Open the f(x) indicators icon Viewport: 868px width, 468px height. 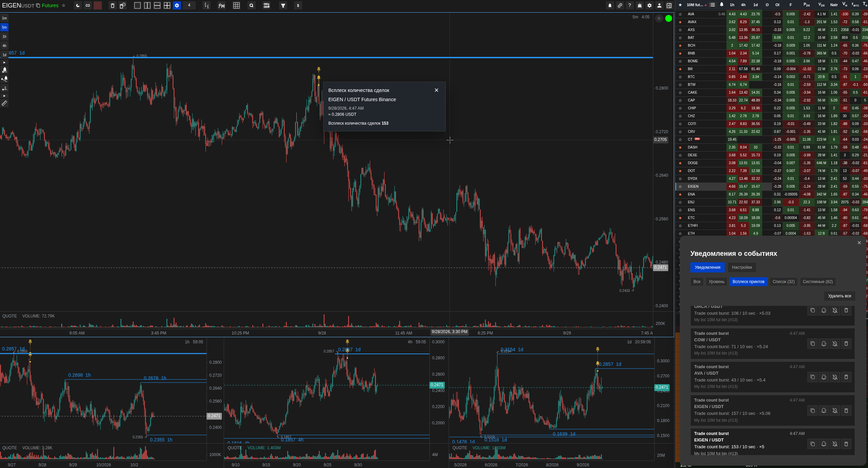click(222, 5)
